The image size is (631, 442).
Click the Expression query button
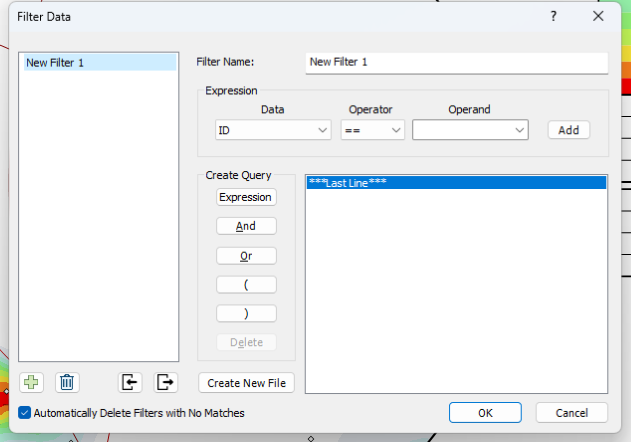246,197
